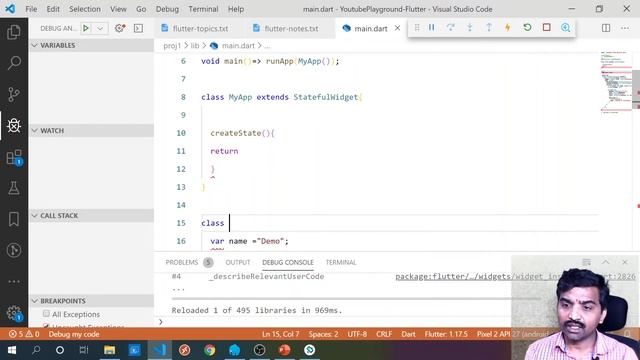Click the Step Into debug button

(470, 27)
